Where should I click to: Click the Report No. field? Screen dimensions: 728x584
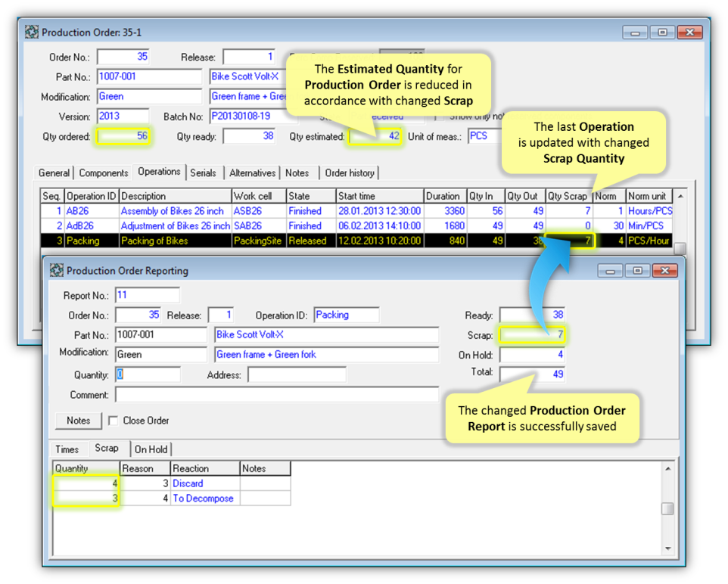(147, 295)
